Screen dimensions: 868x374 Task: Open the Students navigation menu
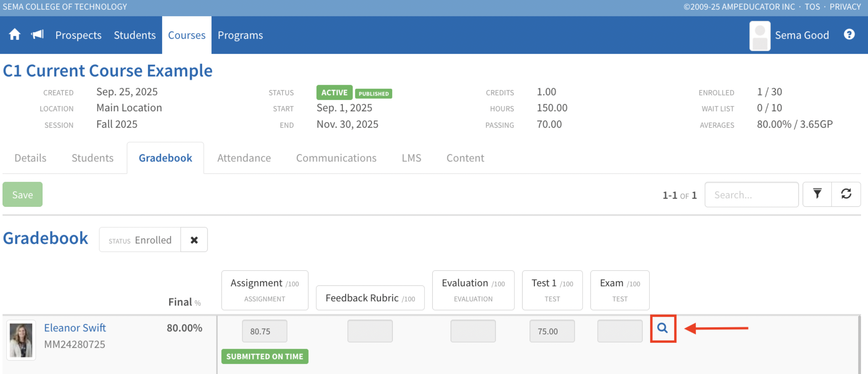click(134, 35)
